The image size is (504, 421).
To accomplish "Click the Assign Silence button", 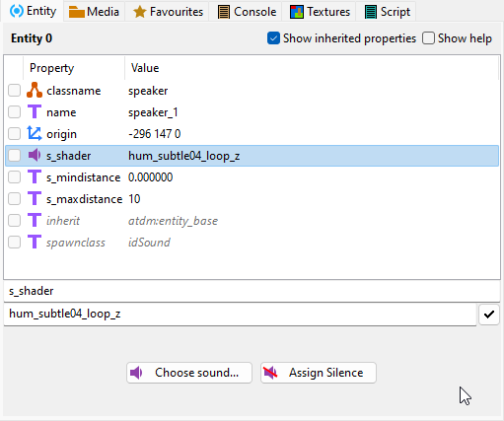I will coord(319,373).
